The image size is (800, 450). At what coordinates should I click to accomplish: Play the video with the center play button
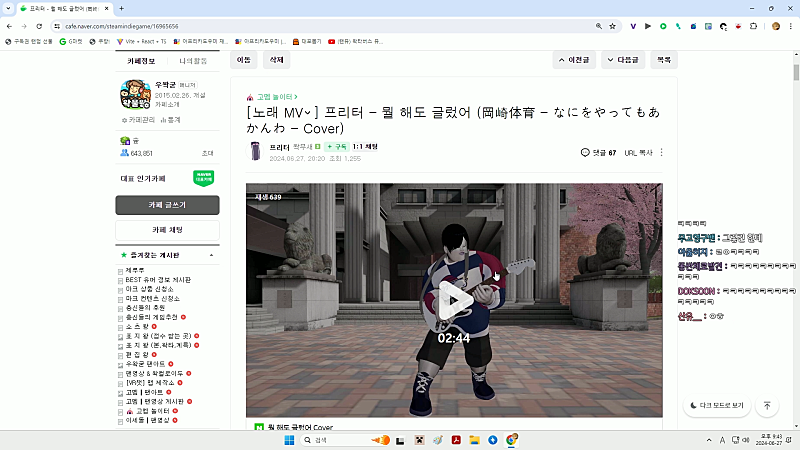pos(454,301)
